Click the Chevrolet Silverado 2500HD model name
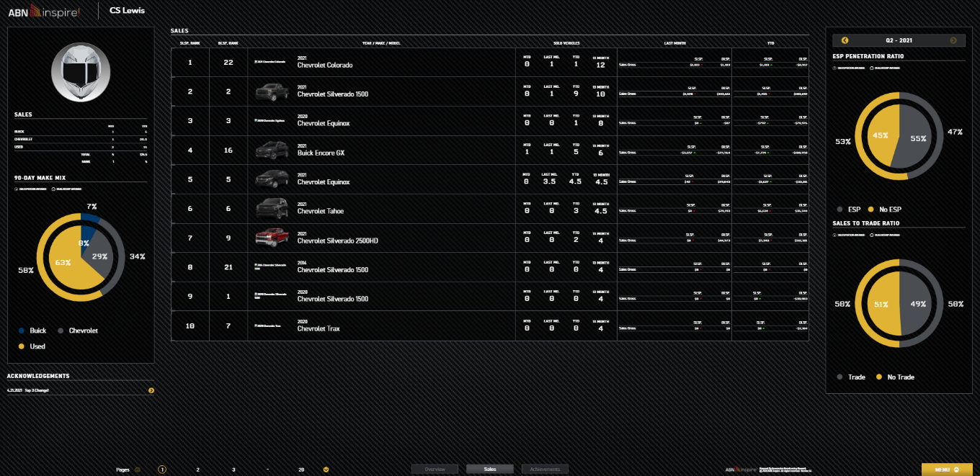The width and height of the screenshot is (980, 476). coord(338,241)
